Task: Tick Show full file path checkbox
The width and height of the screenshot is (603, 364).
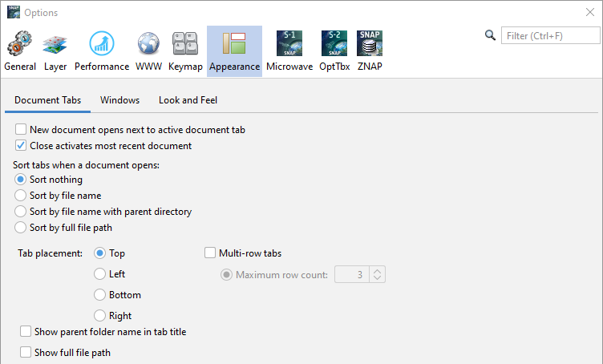Action: 26,352
